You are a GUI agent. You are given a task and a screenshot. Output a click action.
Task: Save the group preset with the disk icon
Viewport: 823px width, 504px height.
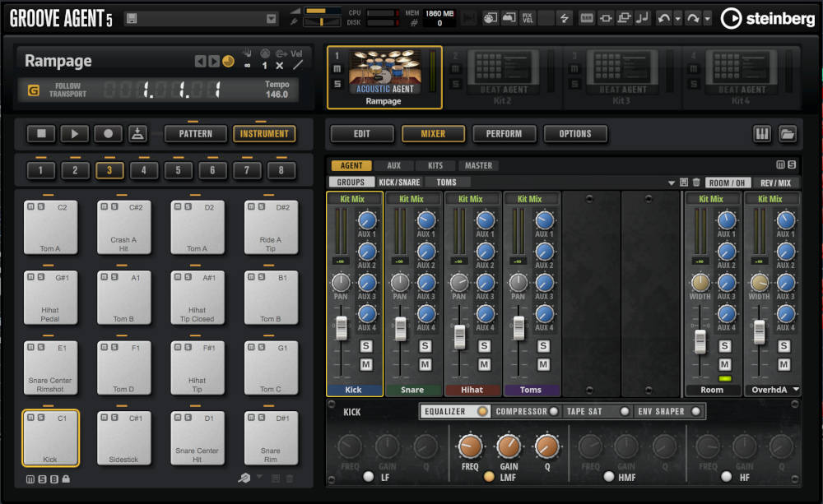tap(682, 181)
